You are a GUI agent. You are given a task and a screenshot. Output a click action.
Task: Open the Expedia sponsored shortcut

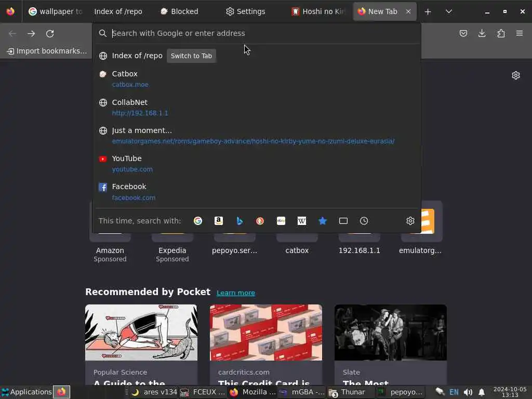(x=172, y=232)
